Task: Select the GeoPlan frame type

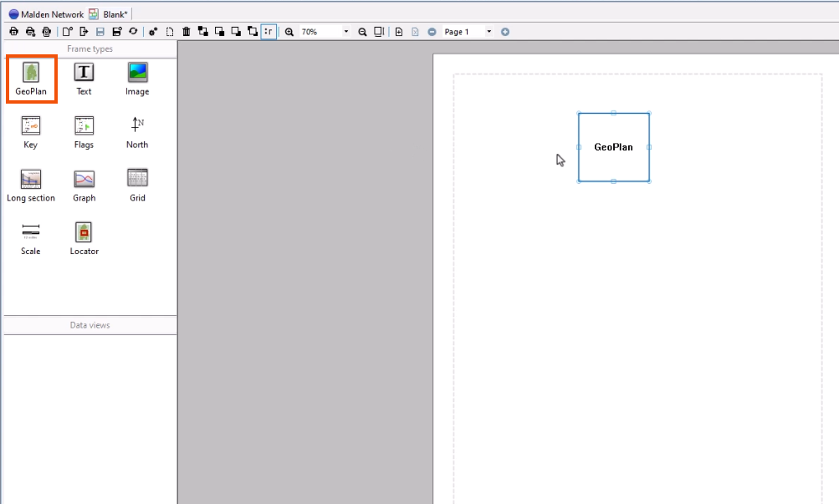Action: pyautogui.click(x=31, y=78)
